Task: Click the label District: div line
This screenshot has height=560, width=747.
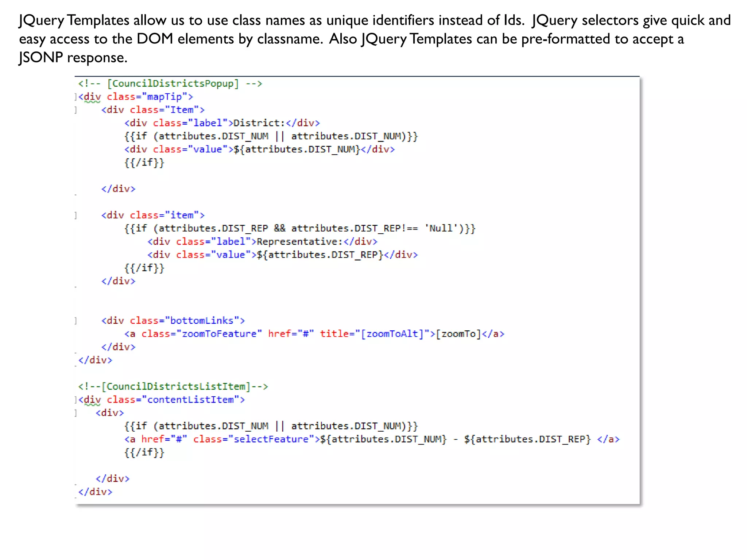Action: pos(222,123)
